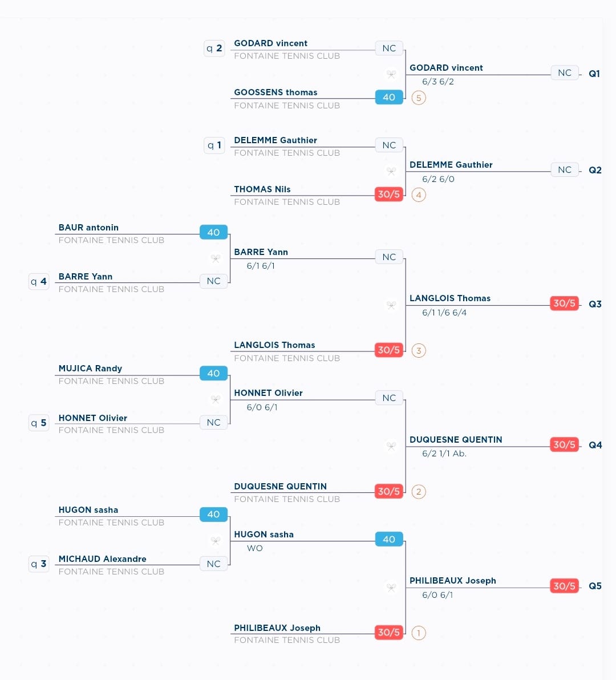Image resolution: width=616 pixels, height=680 pixels.
Task: Open the racket match icon between Hugon and Michaud
Action: [215, 540]
